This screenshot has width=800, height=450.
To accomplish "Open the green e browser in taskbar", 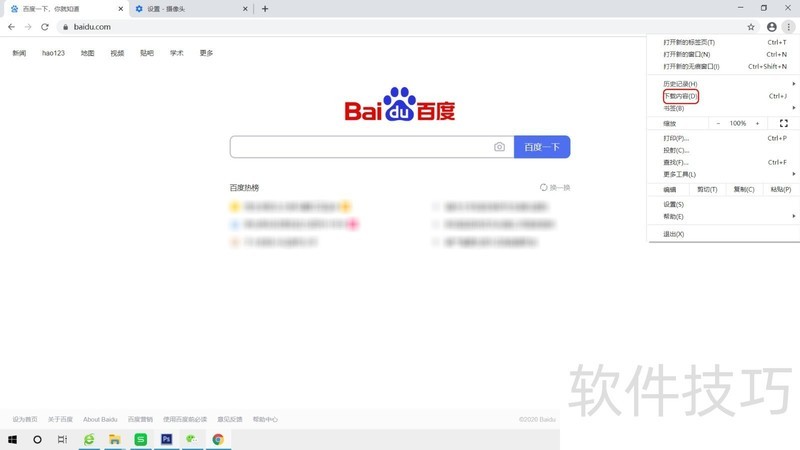I will (89, 439).
